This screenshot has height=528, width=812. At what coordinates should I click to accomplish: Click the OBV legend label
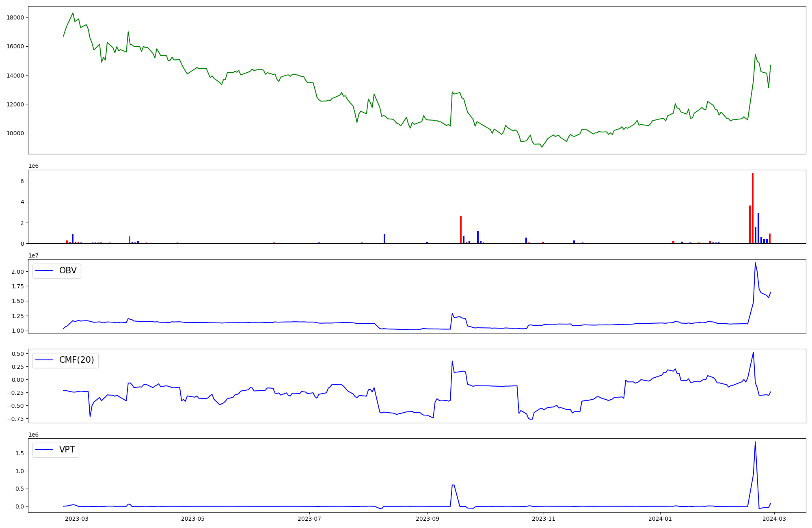pos(67,270)
